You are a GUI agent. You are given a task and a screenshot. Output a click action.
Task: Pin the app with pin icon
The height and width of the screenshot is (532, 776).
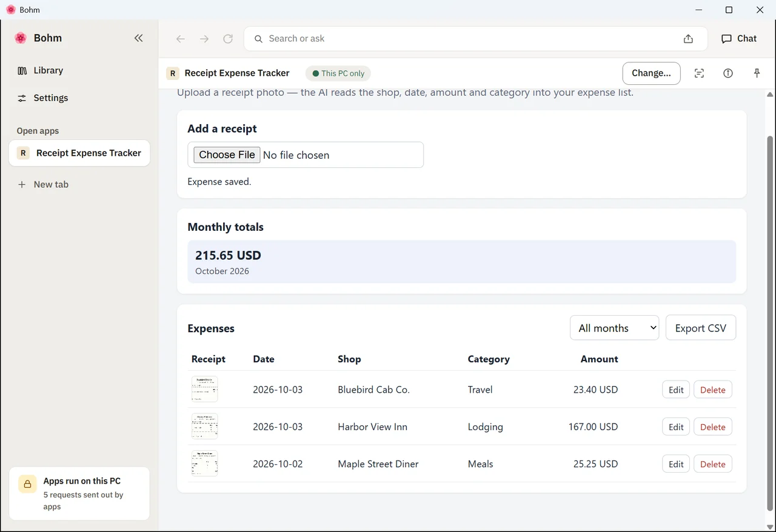coord(757,73)
